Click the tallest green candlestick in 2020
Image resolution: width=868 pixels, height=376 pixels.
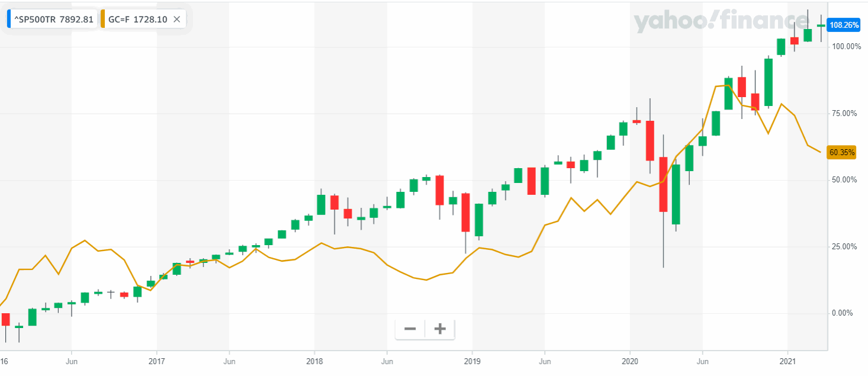click(676, 190)
